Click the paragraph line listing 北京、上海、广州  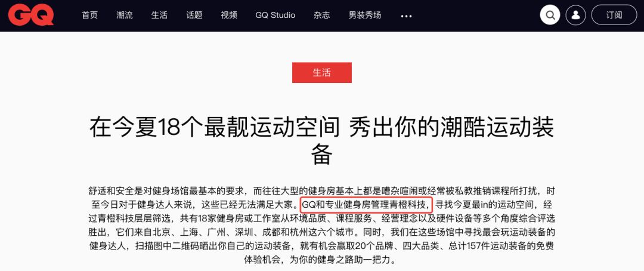tap(322, 232)
